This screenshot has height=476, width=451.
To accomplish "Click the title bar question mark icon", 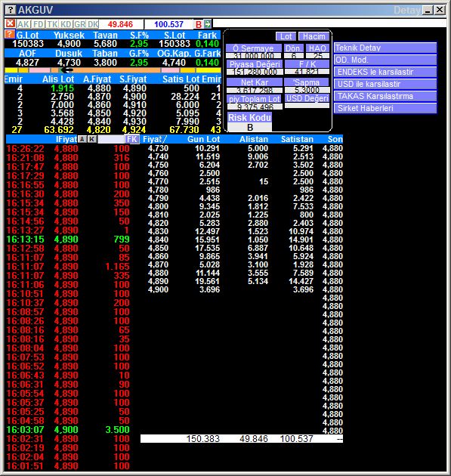I will coord(11,10).
